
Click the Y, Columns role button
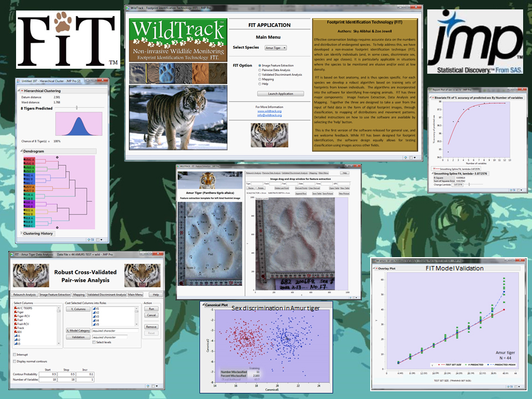(x=78, y=309)
